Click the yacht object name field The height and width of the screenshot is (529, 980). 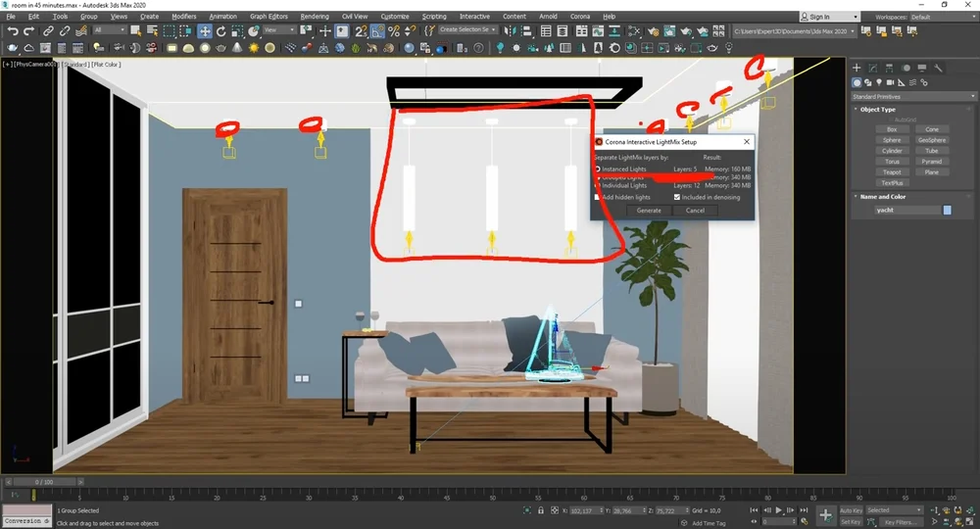coord(907,211)
